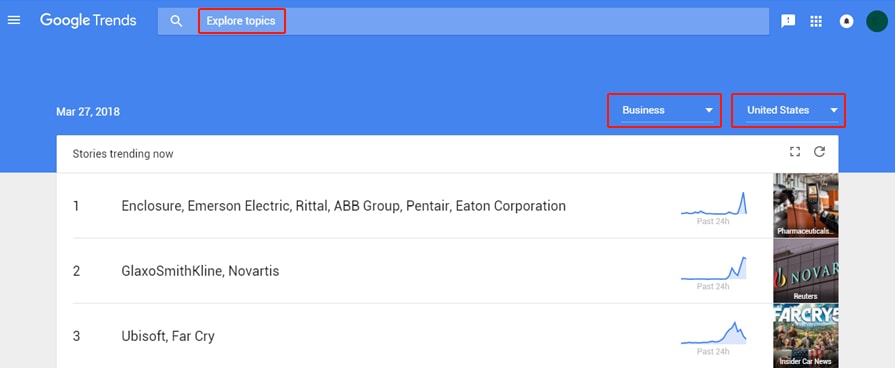Open the hamburger main menu
895x368 pixels.
point(14,21)
